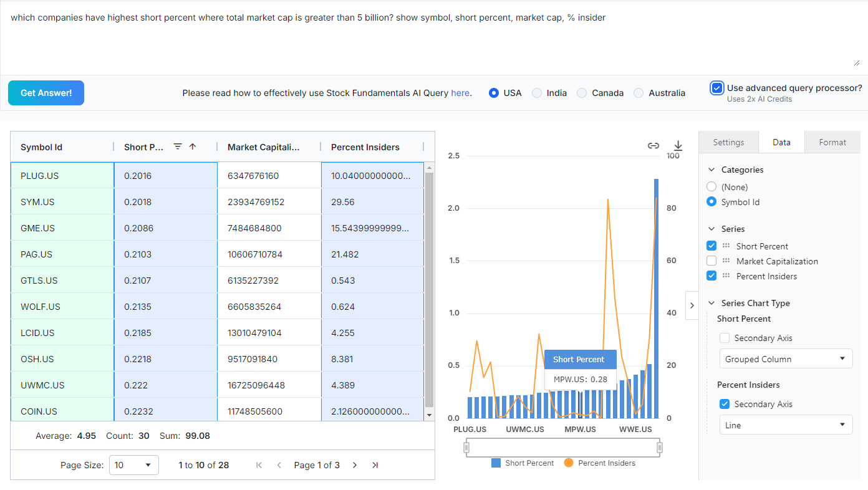This screenshot has width=868, height=490.
Task: Click the 16725096448 market cap cell
Action: pos(269,385)
